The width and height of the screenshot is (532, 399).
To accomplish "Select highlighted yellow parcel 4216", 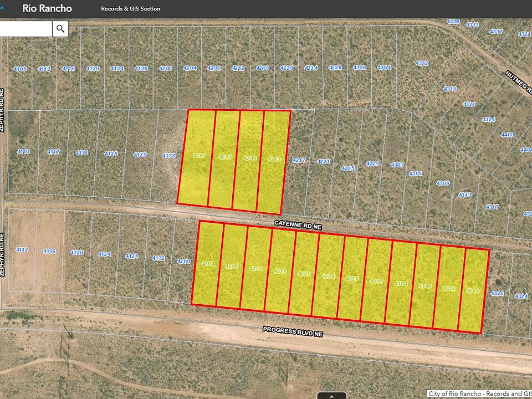I will point(280,272).
